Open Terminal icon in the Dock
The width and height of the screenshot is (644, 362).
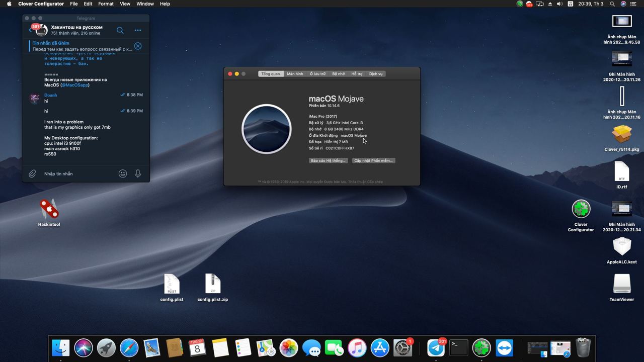tap(458, 348)
